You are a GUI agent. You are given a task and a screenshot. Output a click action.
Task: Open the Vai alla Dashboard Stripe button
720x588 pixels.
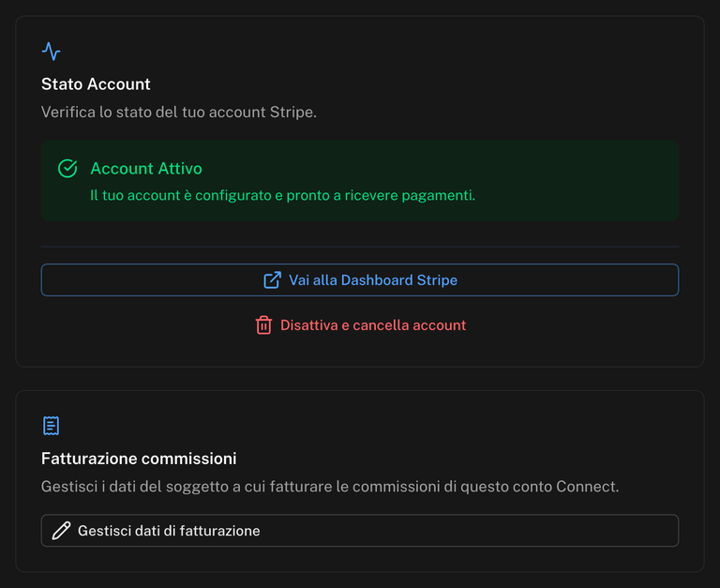360,279
